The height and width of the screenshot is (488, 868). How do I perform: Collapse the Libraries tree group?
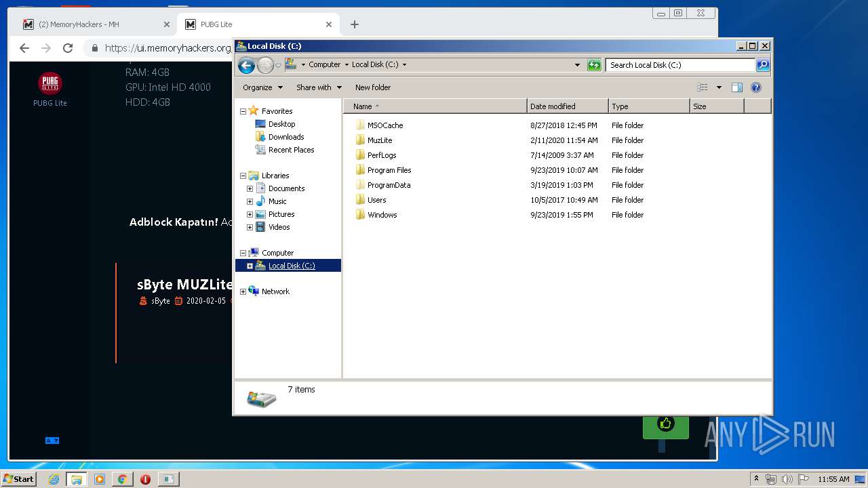(x=243, y=176)
